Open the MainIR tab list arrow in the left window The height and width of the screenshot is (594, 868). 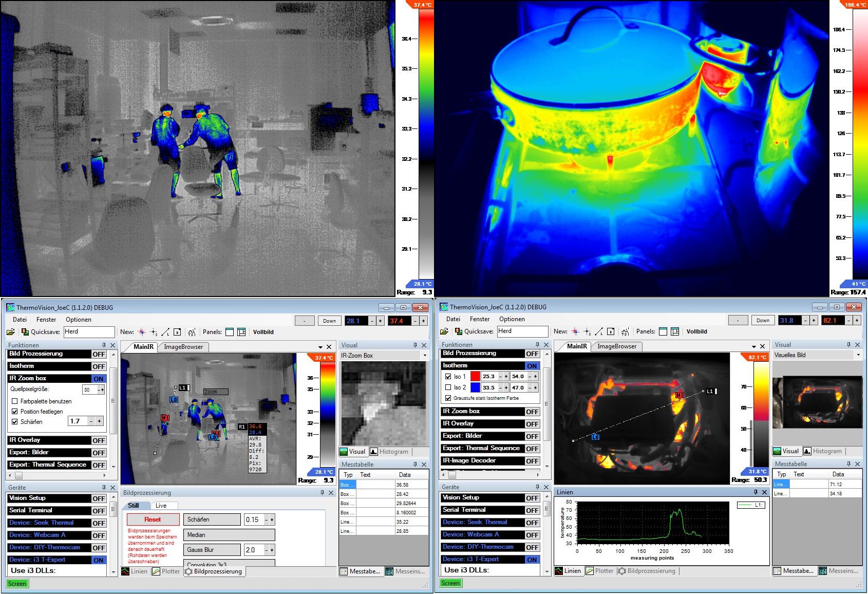pyautogui.click(x=320, y=347)
